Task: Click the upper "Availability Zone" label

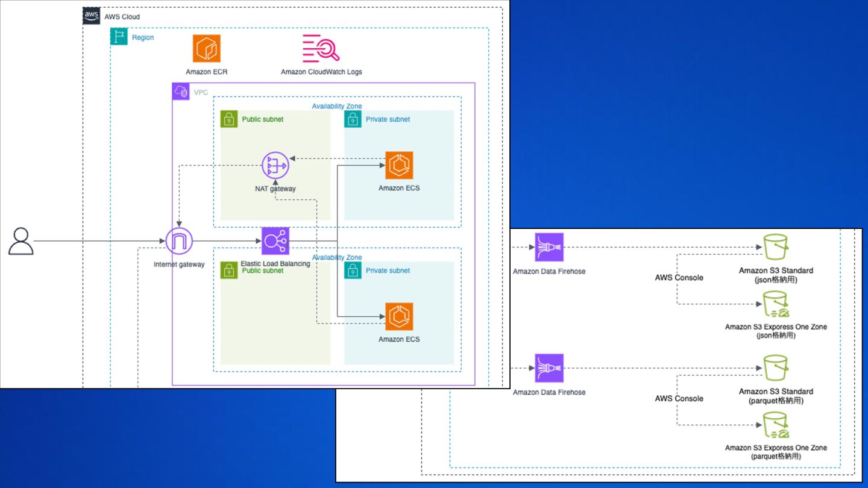Action: click(x=337, y=107)
